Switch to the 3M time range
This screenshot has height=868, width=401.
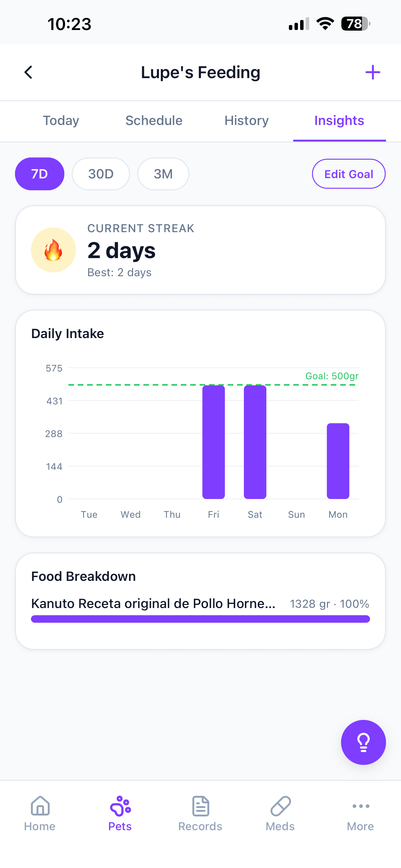(x=163, y=174)
